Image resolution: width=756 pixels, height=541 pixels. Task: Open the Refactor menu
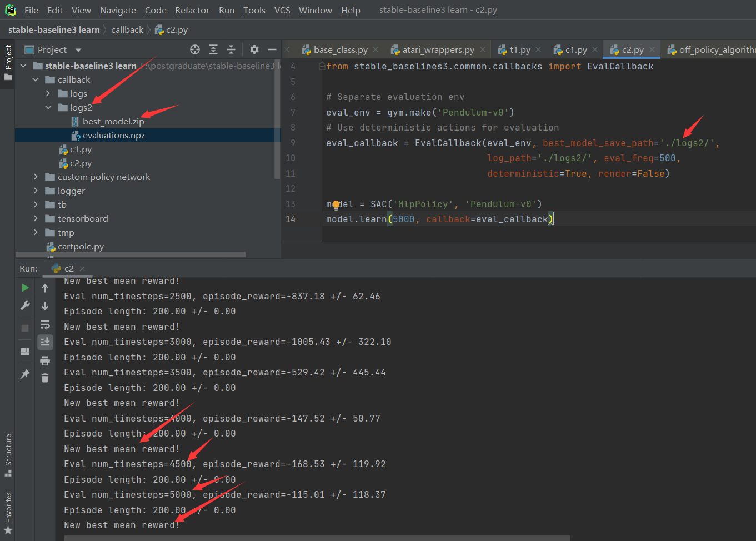192,10
